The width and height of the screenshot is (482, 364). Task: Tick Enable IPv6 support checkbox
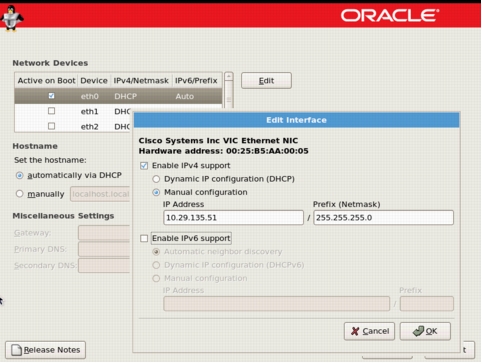click(144, 238)
